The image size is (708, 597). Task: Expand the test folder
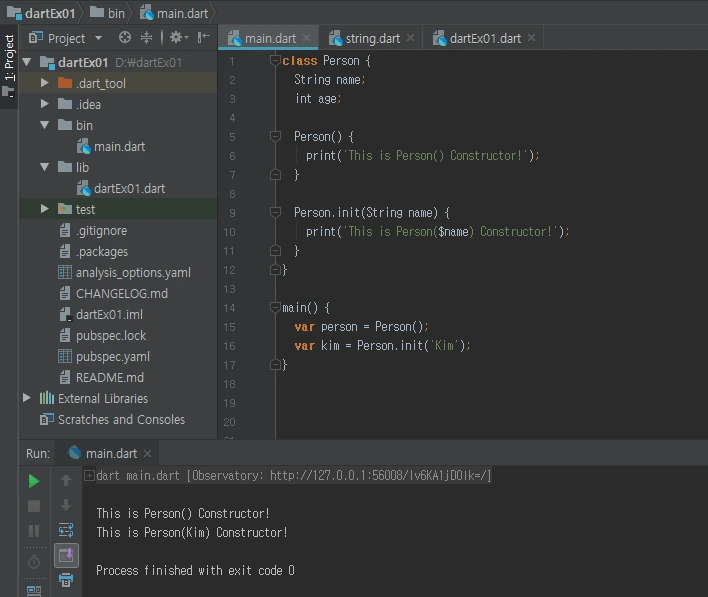tap(44, 209)
